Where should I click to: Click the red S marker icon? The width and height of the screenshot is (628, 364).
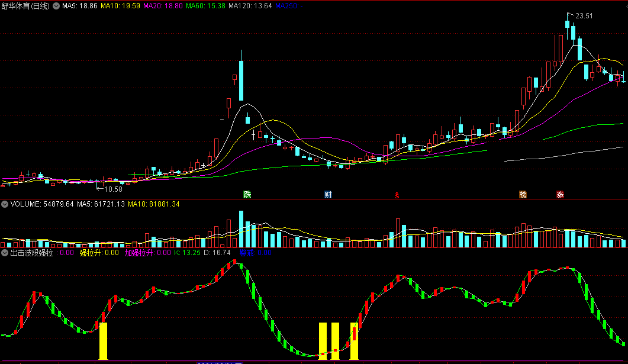397,195
